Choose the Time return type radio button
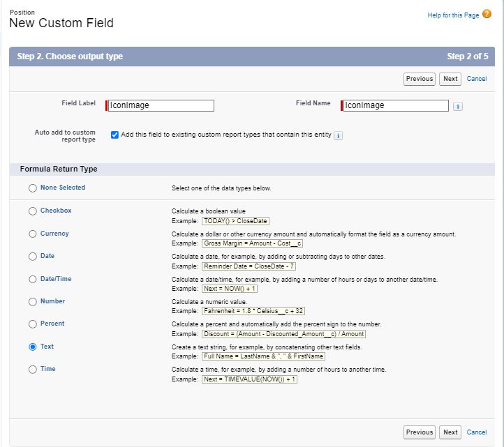The height and width of the screenshot is (447, 504). (x=33, y=370)
